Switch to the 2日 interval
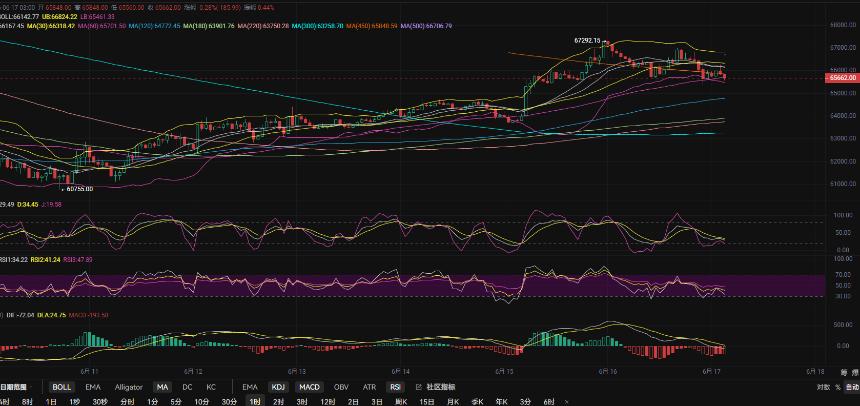The image size is (860, 406). coord(353,402)
